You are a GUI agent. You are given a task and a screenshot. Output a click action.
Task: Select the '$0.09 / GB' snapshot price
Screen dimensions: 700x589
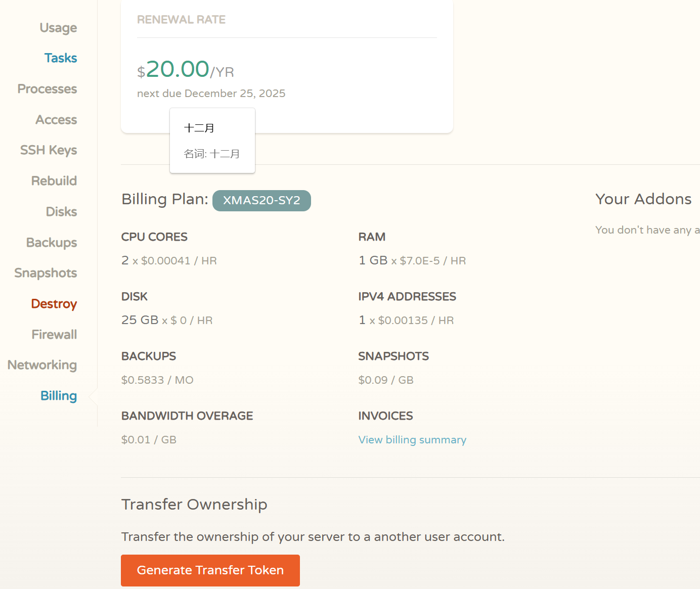pos(386,380)
